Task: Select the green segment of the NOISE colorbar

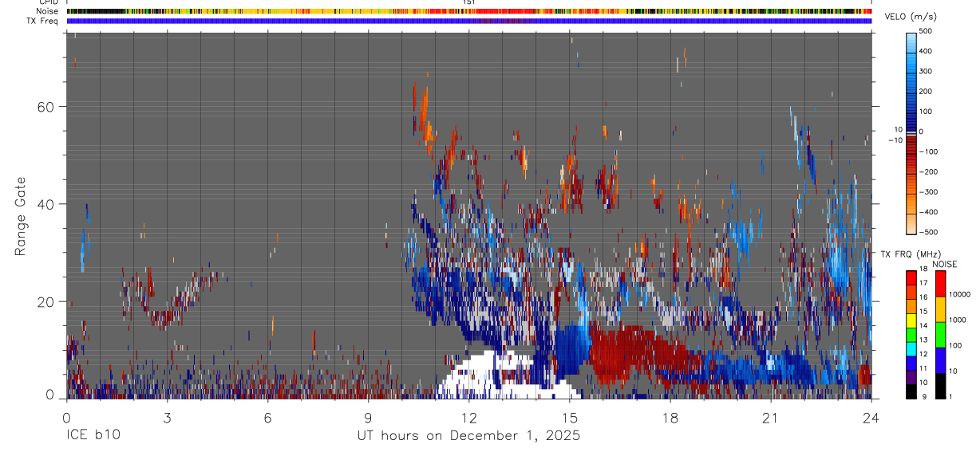Action: click(x=941, y=335)
